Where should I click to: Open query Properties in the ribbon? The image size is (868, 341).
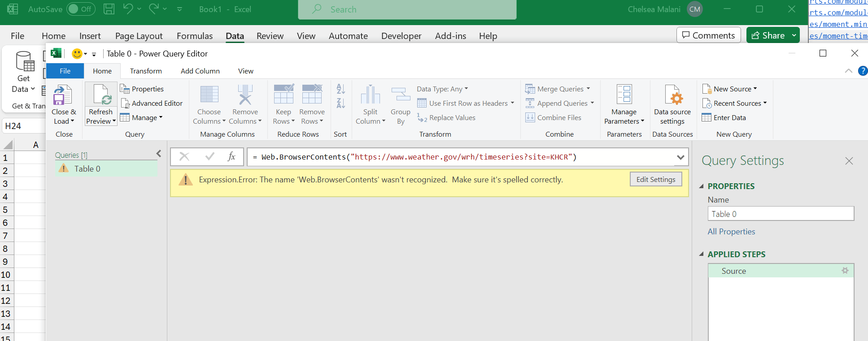click(x=142, y=89)
